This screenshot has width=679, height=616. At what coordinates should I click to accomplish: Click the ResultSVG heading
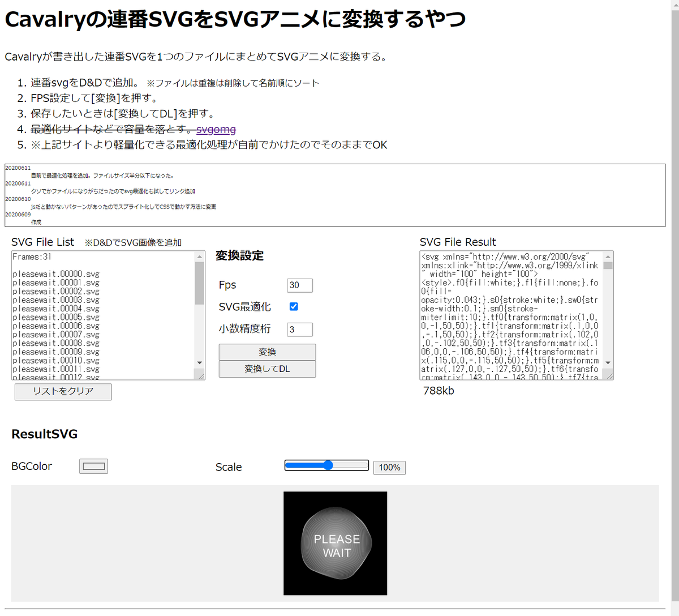(x=45, y=434)
